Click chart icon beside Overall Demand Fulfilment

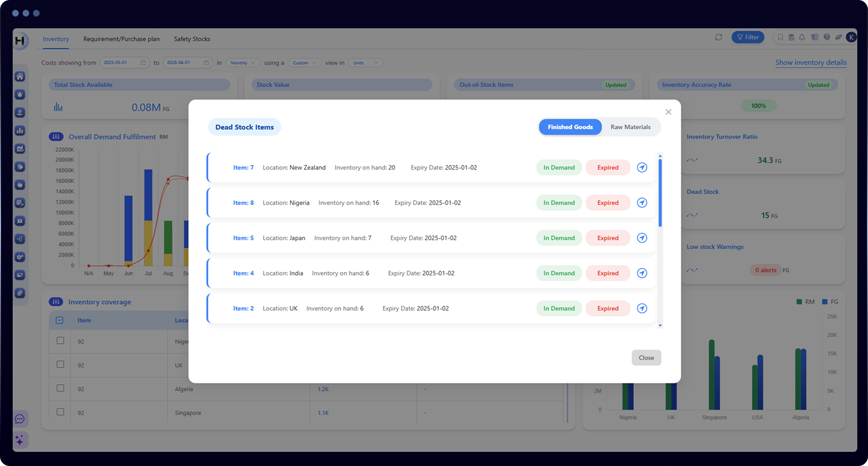pos(56,136)
